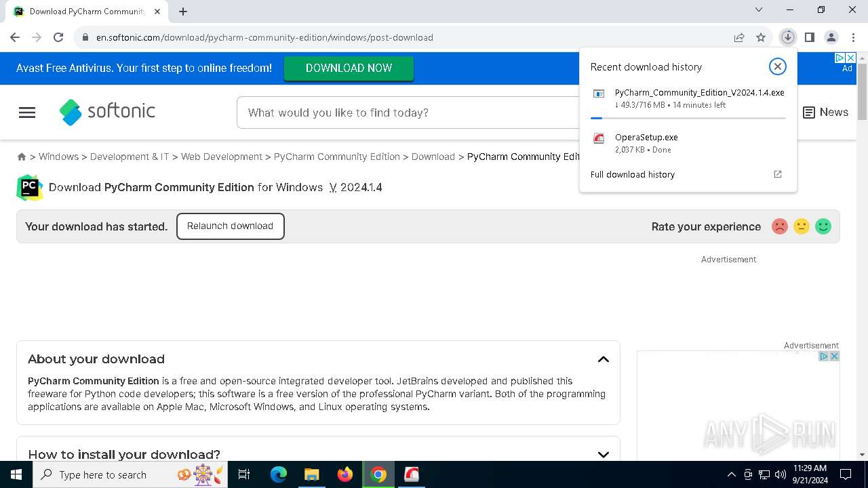This screenshot has height=488, width=868.
Task: Click the PyCharm installer file icon
Action: (599, 94)
